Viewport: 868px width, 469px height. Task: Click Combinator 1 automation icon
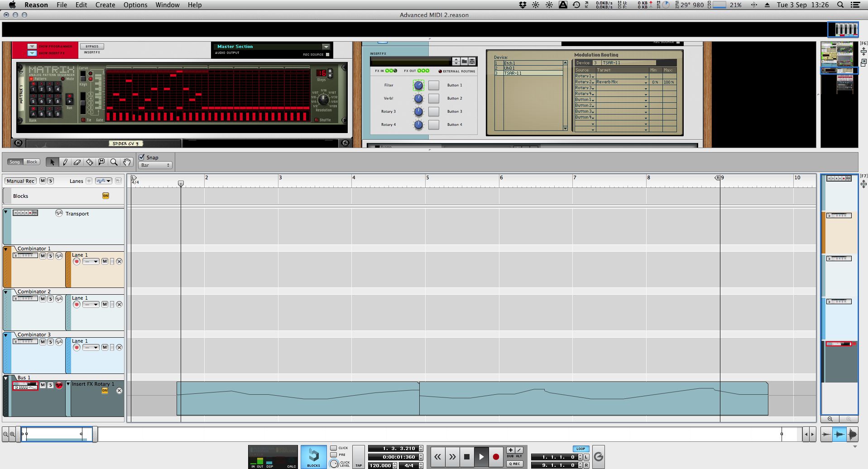coord(59,256)
